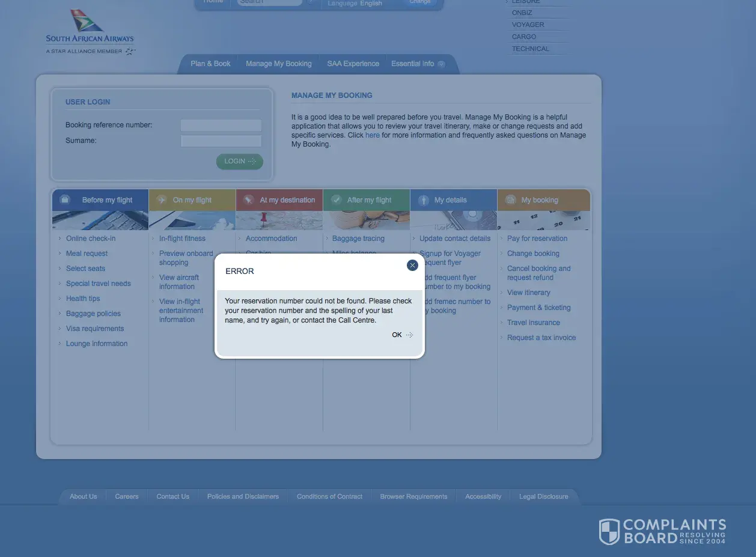This screenshot has width=756, height=557.
Task: Expand the Essential Info dropdown arrow
Action: [442, 64]
